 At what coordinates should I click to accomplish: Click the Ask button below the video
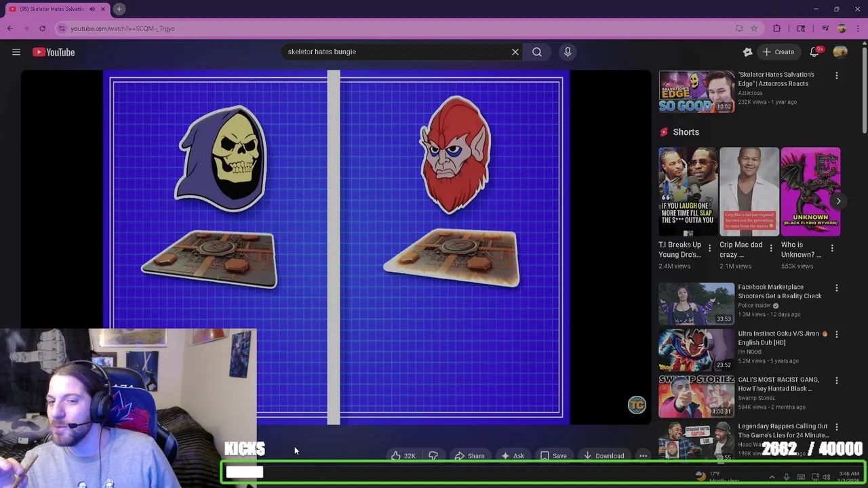pos(513,456)
